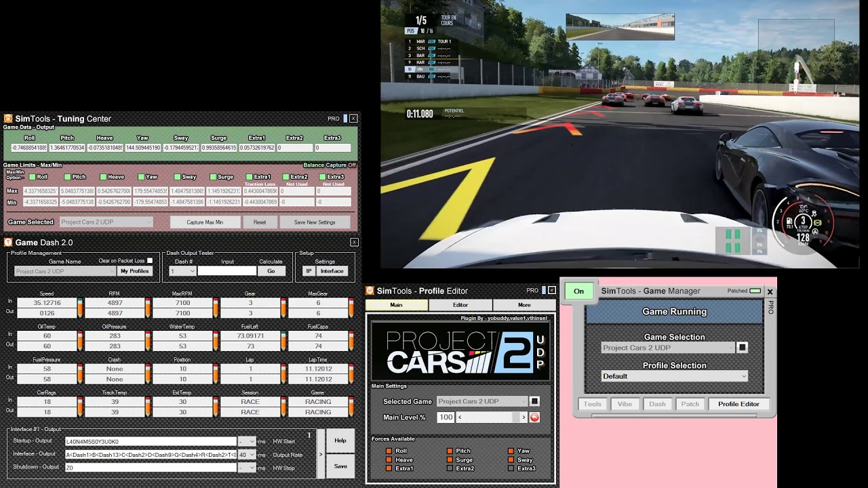Screen dimensions: 868x488
Task: Click Reset in Tuning Center
Action: 260,222
